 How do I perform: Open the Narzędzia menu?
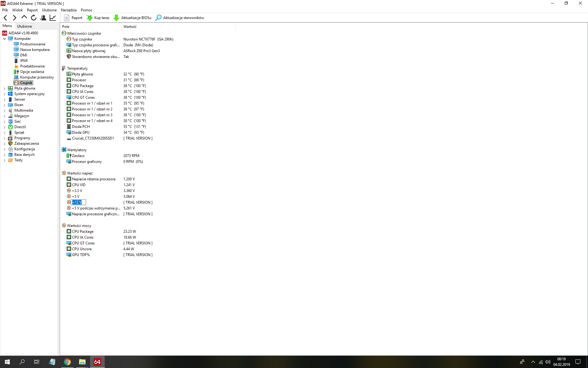tap(69, 10)
